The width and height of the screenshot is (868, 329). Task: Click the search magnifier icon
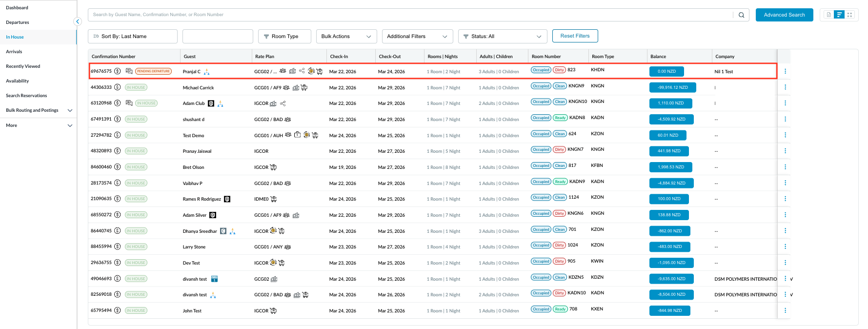tap(741, 15)
